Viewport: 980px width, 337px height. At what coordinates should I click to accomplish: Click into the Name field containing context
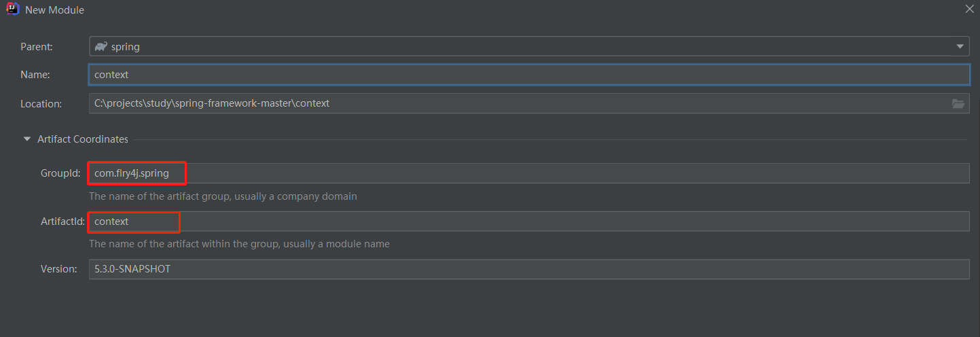pyautogui.click(x=529, y=75)
